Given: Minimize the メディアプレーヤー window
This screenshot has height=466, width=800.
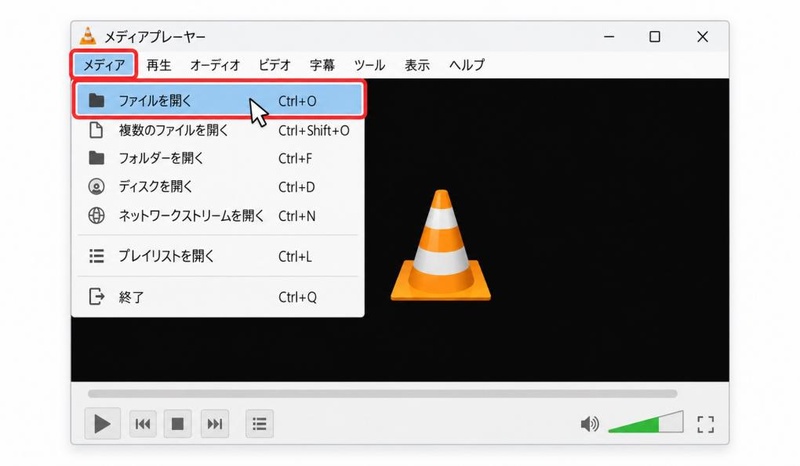Looking at the screenshot, I should [609, 37].
